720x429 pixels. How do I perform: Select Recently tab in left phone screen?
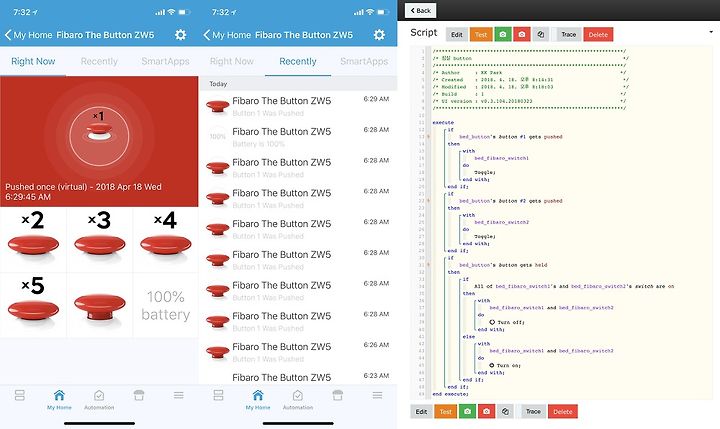99,61
